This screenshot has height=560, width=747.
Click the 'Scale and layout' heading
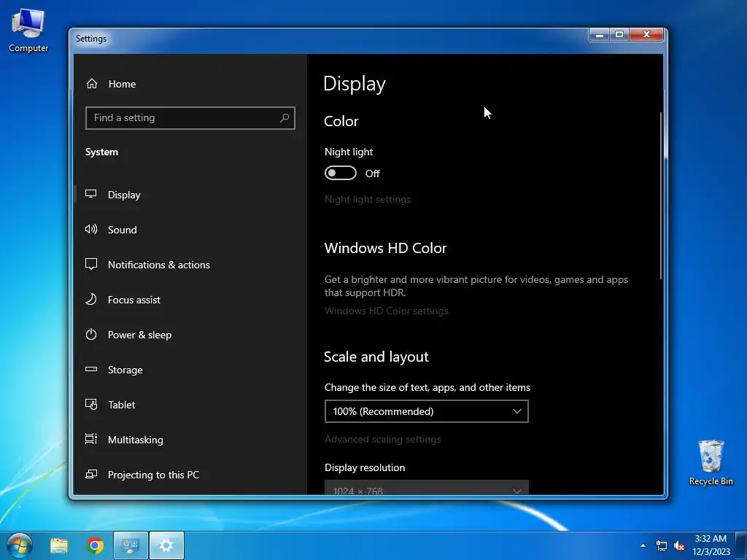click(x=376, y=357)
